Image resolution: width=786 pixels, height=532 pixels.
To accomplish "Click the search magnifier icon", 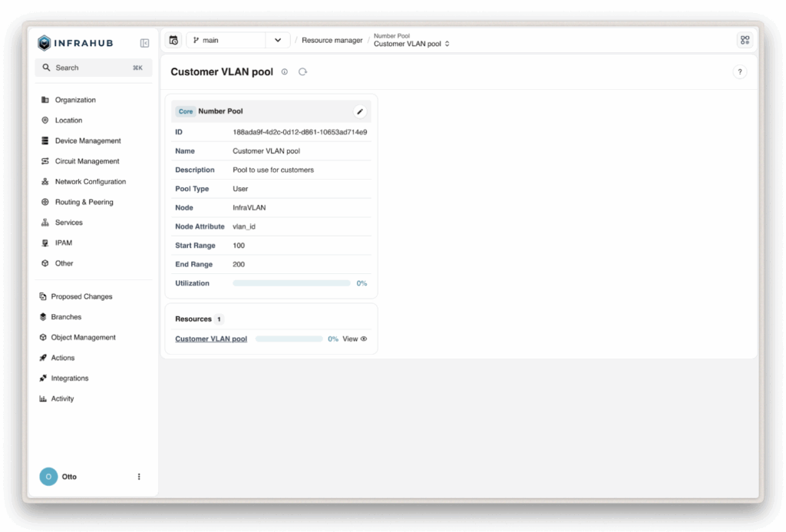I will [47, 68].
